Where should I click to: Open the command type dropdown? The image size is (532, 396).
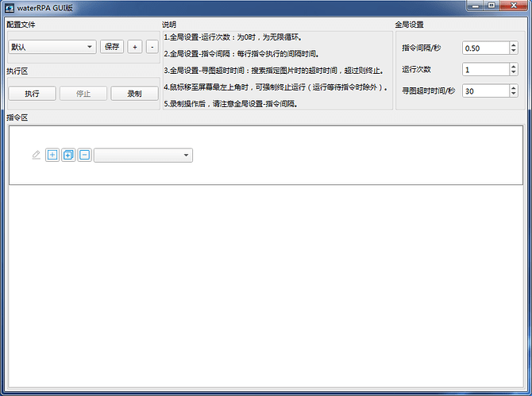(x=143, y=156)
